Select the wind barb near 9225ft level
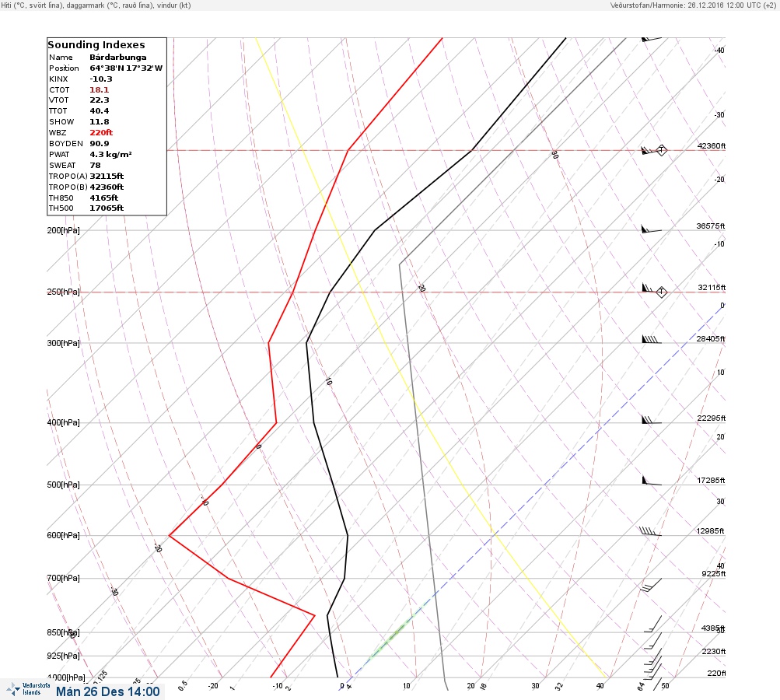 [651, 585]
